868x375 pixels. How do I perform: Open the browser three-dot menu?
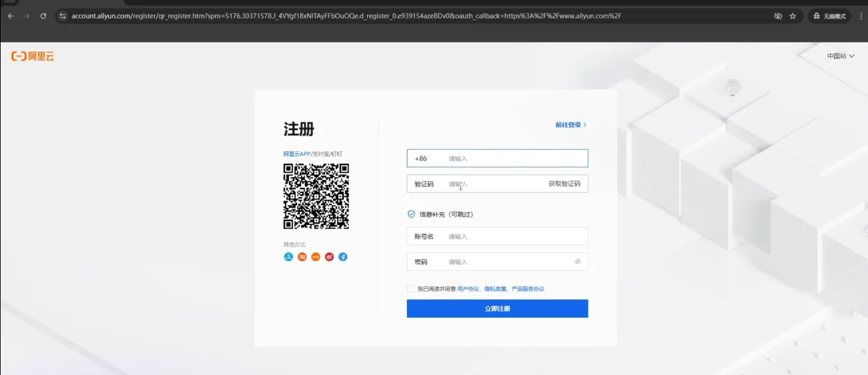tap(861, 16)
